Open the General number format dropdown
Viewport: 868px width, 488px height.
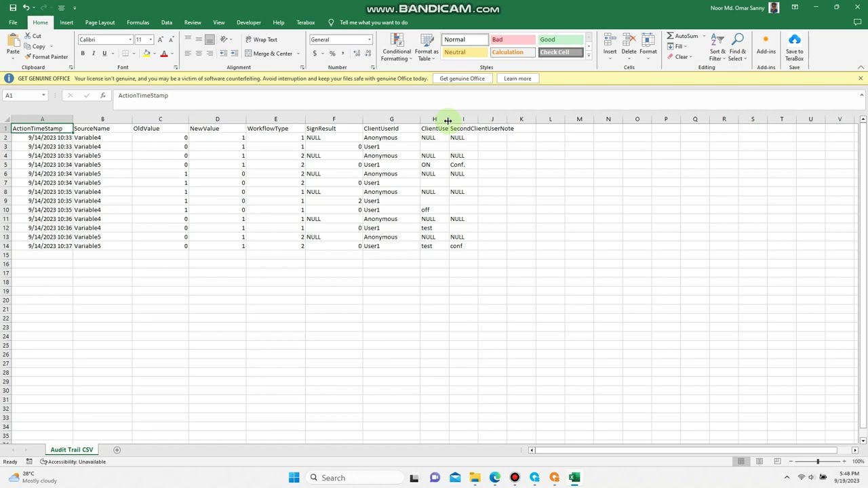[x=369, y=39]
